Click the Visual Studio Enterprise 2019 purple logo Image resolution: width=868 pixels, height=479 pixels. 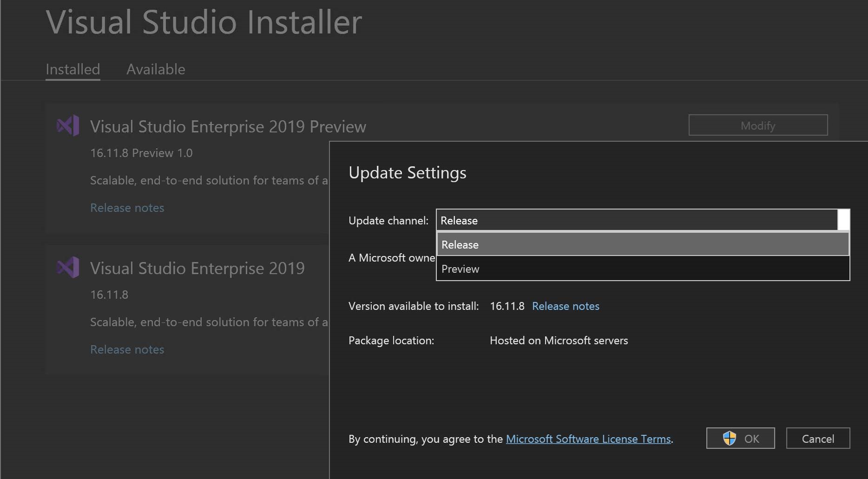point(67,267)
